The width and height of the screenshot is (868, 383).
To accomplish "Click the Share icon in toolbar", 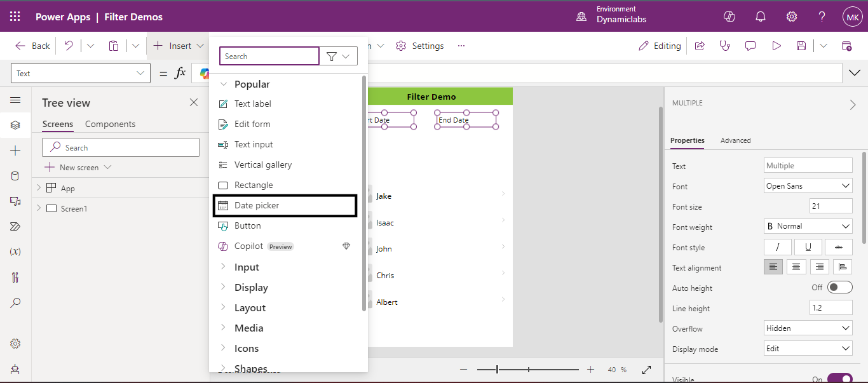I will (x=700, y=46).
